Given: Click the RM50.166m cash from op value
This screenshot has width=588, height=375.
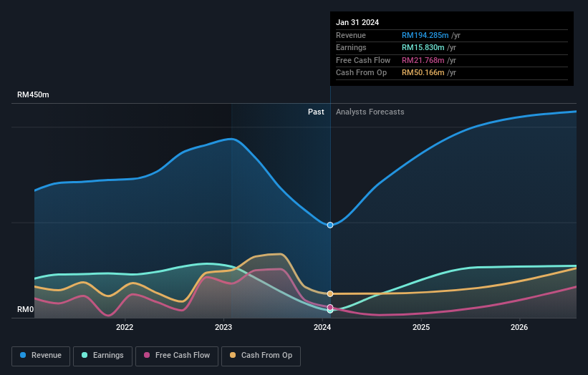Looking at the screenshot, I should point(423,73).
